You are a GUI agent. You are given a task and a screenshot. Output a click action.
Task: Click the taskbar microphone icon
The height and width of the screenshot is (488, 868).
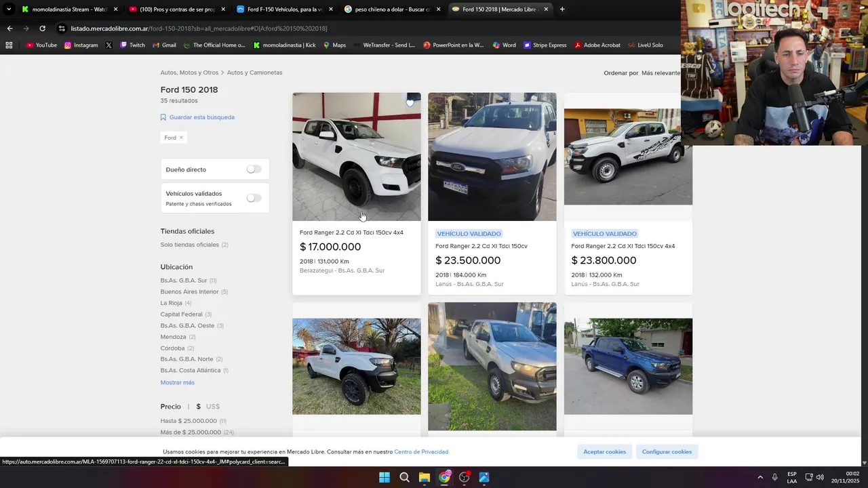pos(774,477)
